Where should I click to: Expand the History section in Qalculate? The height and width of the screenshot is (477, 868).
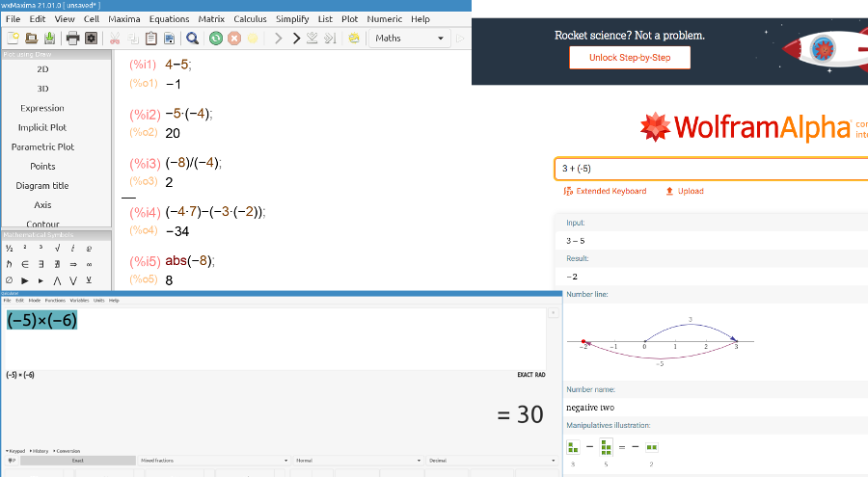[39, 451]
